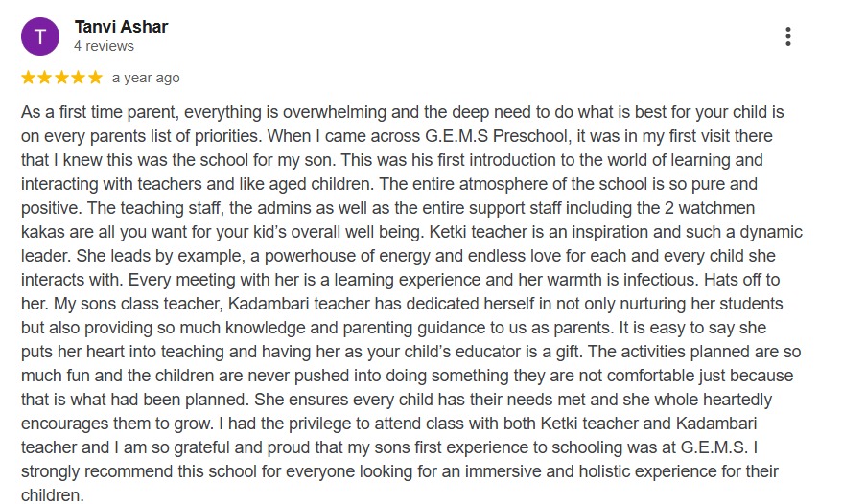Open the three-dot more options menu
The width and height of the screenshot is (866, 504).
click(x=788, y=36)
